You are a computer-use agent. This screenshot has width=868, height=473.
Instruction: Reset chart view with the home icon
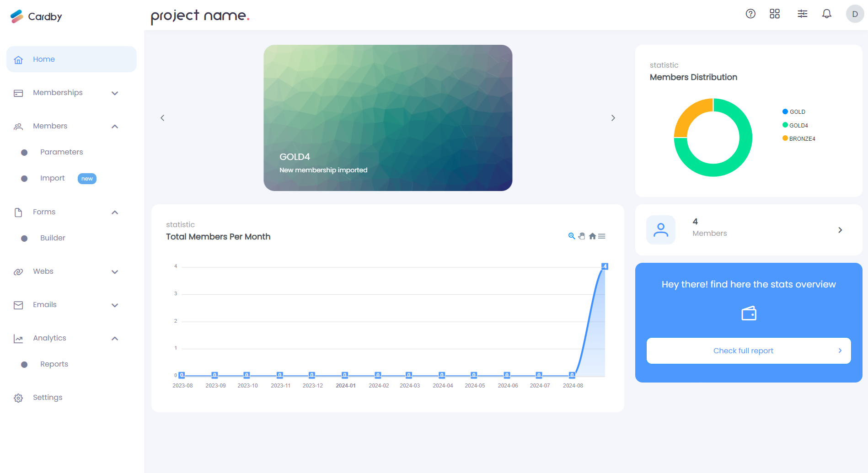coord(592,236)
